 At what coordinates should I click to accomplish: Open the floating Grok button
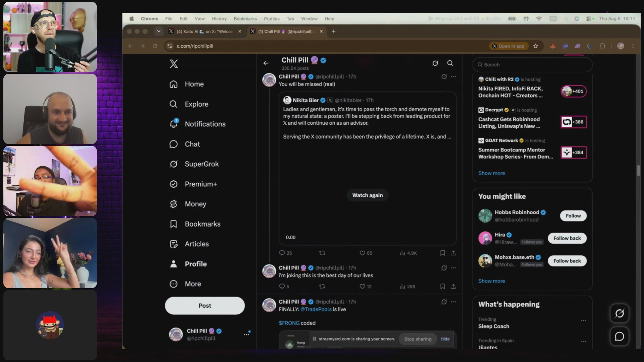tap(620, 313)
